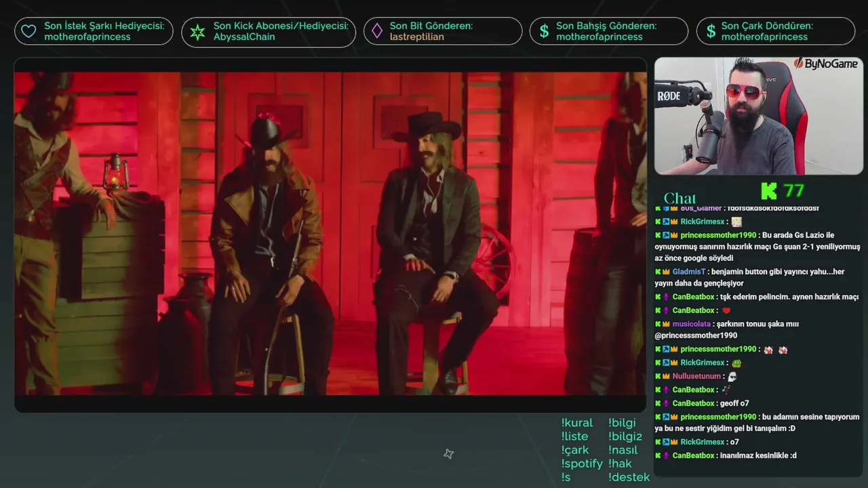Click the !çark command
Viewport: 868px width, 488px height.
tap(575, 450)
